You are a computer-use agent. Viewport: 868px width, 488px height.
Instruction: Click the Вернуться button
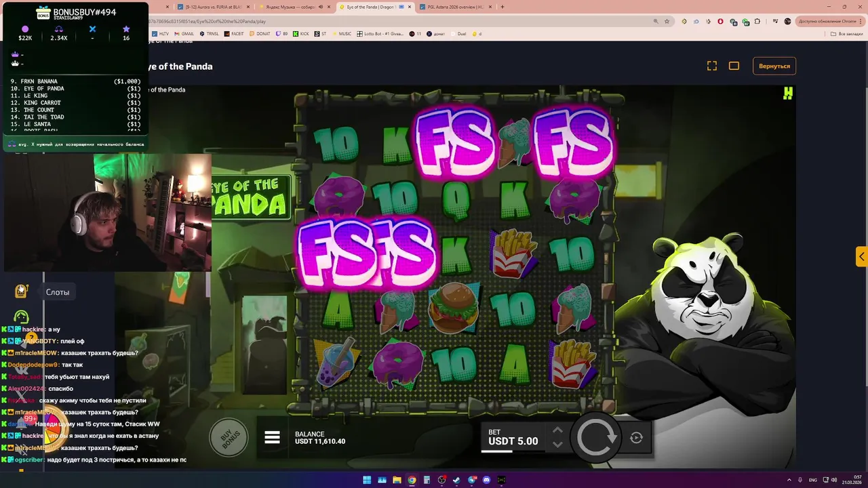[774, 66]
